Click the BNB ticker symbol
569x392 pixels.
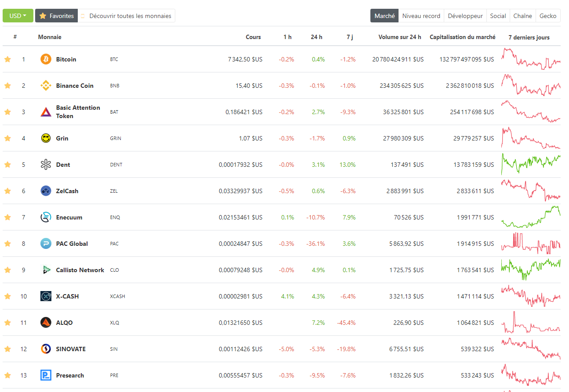[115, 86]
